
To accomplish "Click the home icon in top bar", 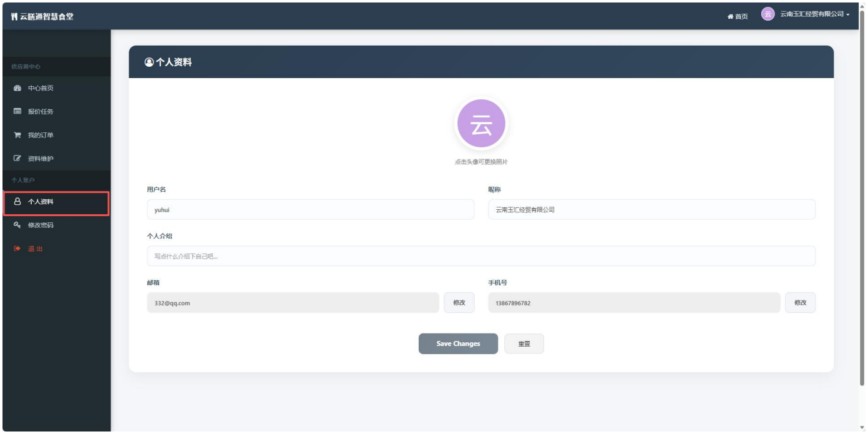I will coord(730,16).
